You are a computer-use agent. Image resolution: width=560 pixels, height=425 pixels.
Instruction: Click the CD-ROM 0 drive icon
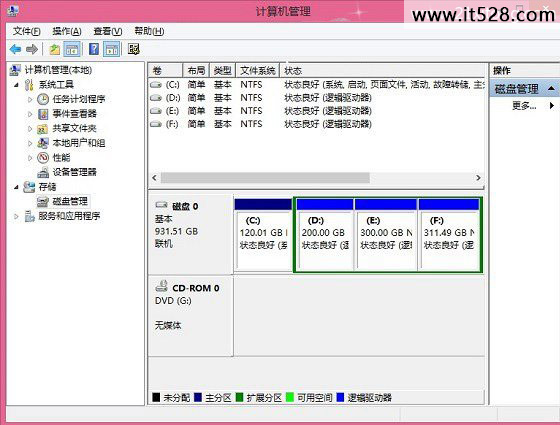click(x=161, y=286)
